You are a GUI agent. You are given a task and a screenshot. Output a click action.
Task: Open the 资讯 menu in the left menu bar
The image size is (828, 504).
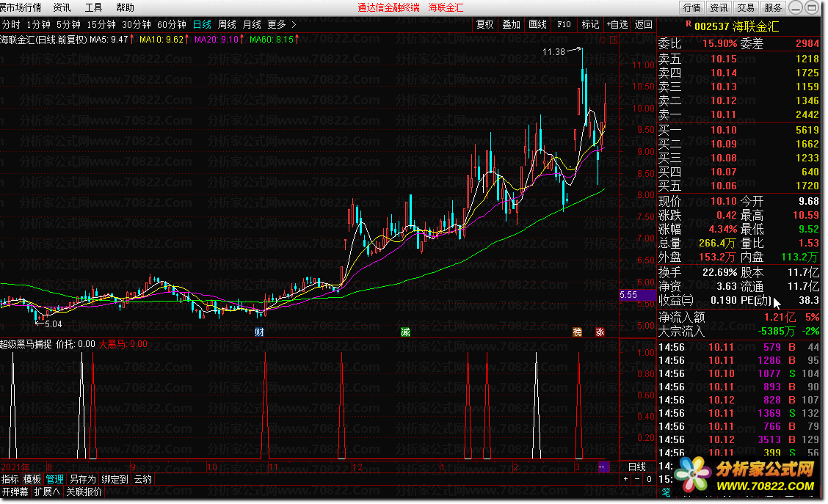click(x=62, y=7)
